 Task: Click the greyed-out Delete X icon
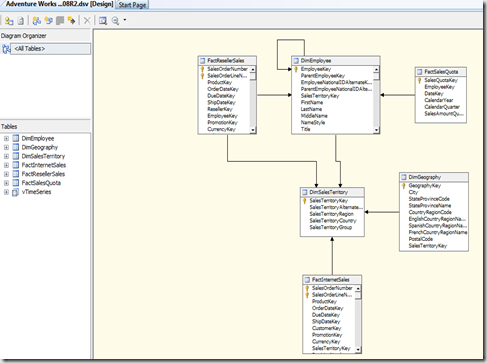87,21
